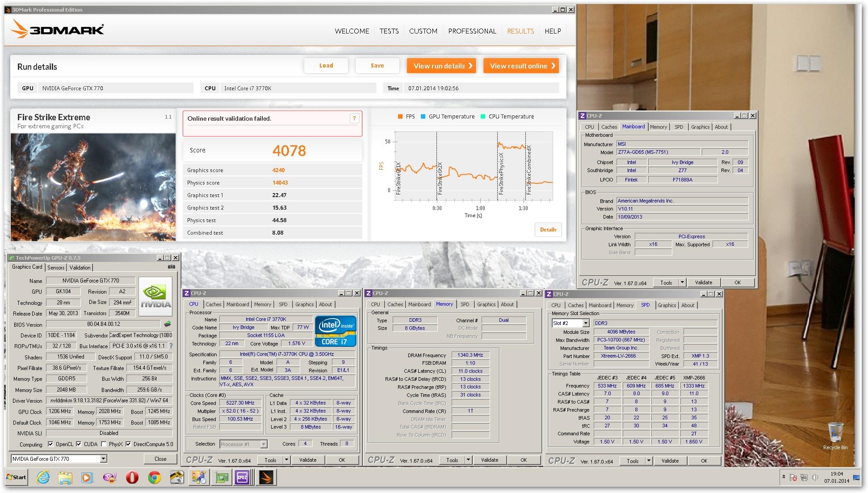The height and width of the screenshot is (493, 868).
Task: Click View run details button
Action: 441,66
